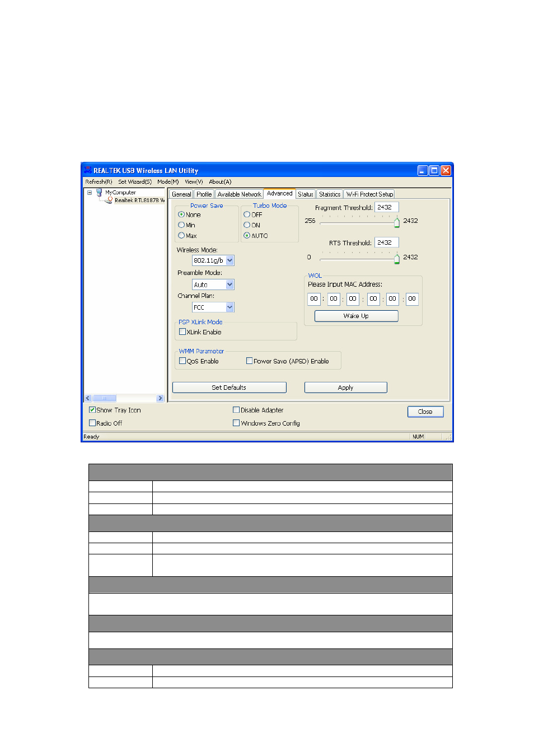The width and height of the screenshot is (534, 756).
Task: Enable the XLink Enable checkbox
Action: [182, 332]
